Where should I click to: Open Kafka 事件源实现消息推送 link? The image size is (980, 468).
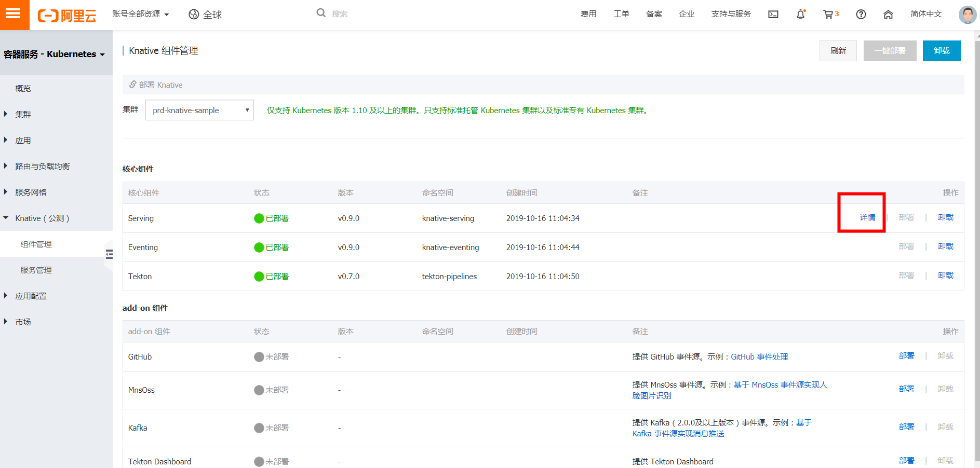678,434
